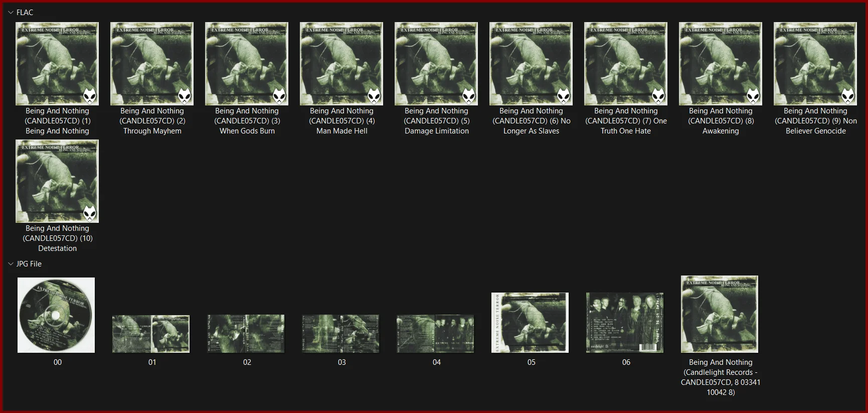Select the FLAC group header label
Image resolution: width=868 pixels, height=413 pixels.
tap(25, 13)
